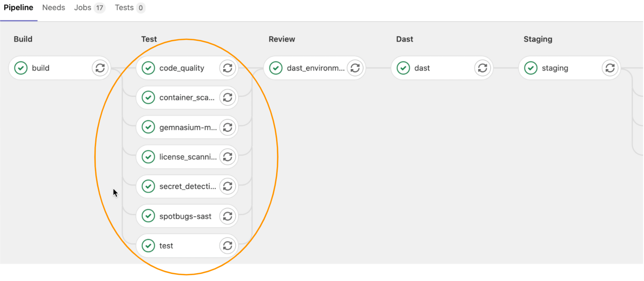Open the Tests tab
This screenshot has height=281, width=644.
[124, 8]
